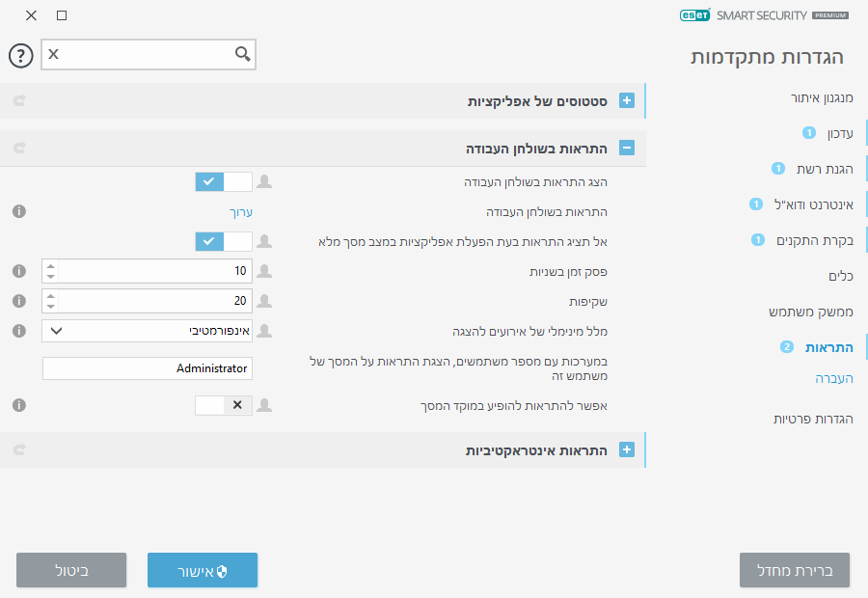Select the התראות category
The height and width of the screenshot is (598, 868).
828,347
